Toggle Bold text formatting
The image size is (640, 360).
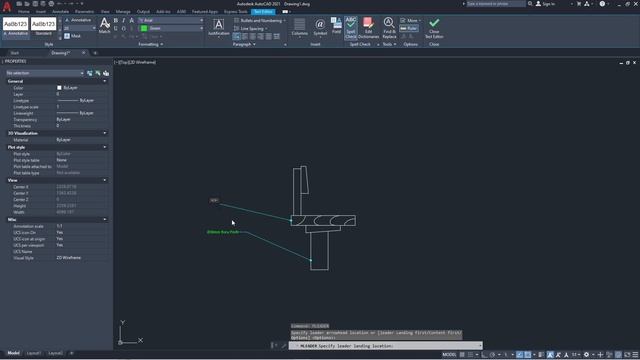(x=116, y=20)
